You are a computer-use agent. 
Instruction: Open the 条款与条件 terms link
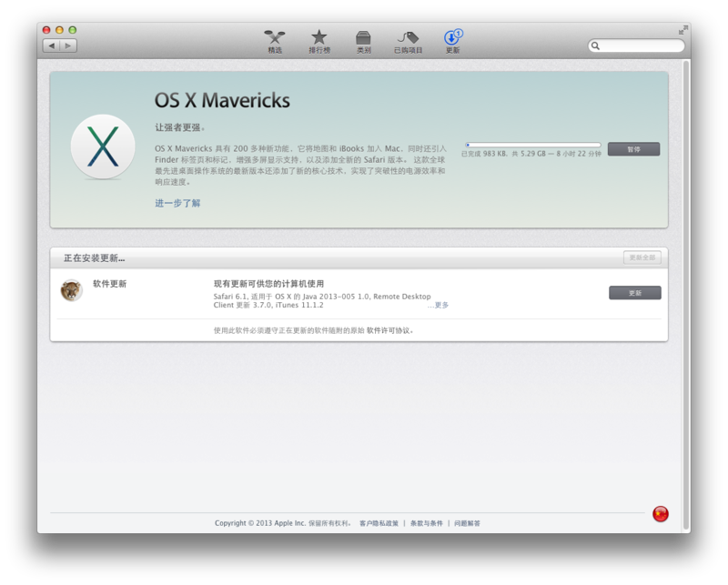pyautogui.click(x=426, y=523)
